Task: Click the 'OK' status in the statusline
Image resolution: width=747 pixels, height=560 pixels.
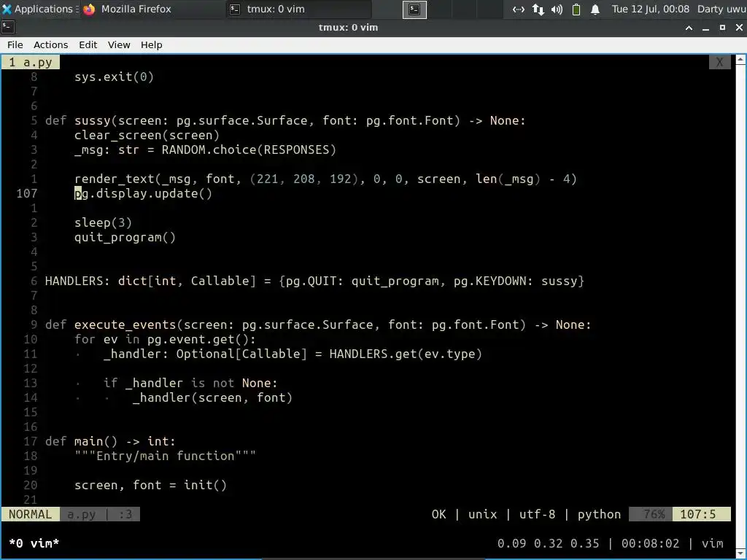Action: pos(438,514)
